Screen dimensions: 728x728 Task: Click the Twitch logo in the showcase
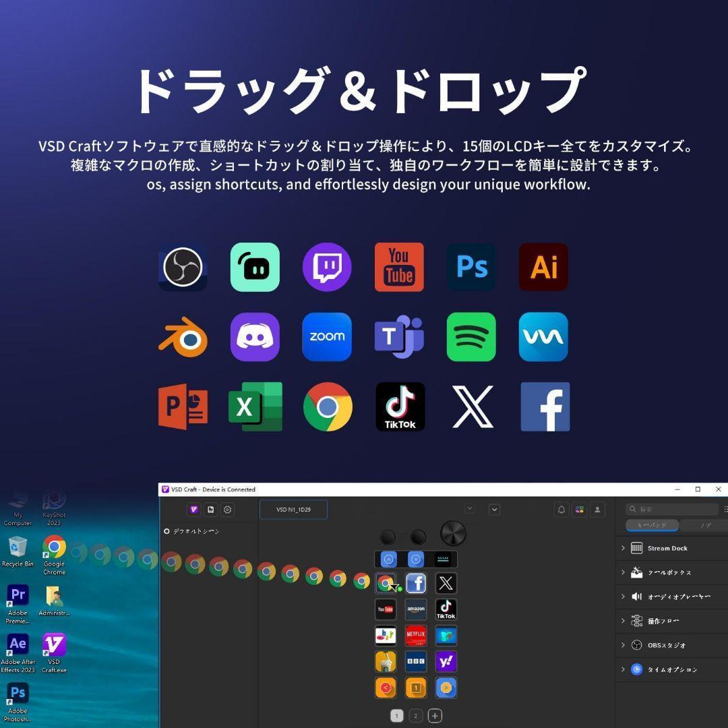327,267
